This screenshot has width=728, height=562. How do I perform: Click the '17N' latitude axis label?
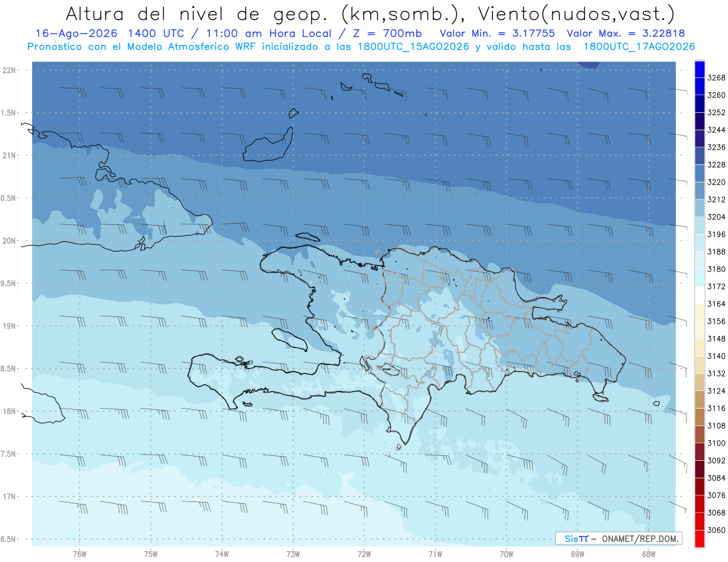pyautogui.click(x=10, y=497)
